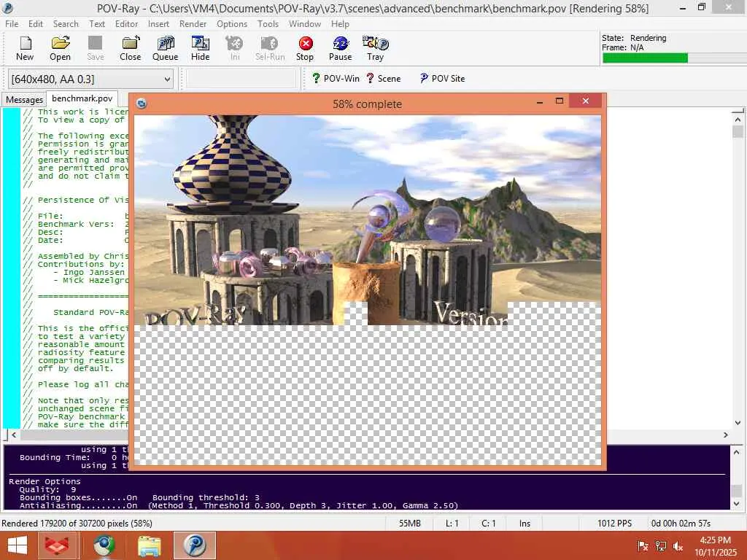747x560 pixels.
Task: Close the 58% complete render window
Action: pyautogui.click(x=586, y=101)
